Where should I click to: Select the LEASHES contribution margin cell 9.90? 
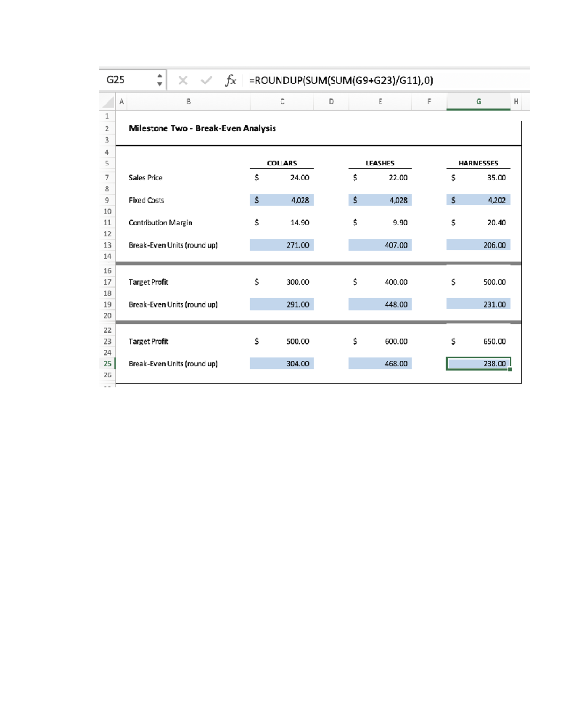380,223
